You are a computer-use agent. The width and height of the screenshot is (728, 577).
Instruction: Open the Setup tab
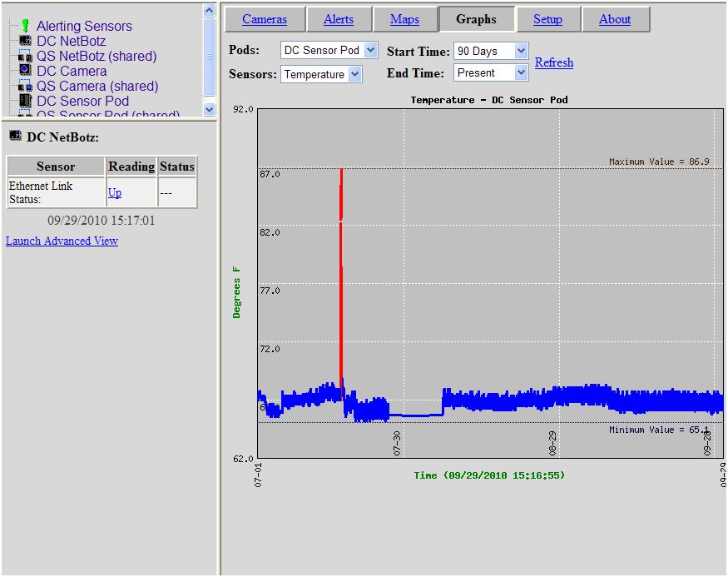coord(548,18)
